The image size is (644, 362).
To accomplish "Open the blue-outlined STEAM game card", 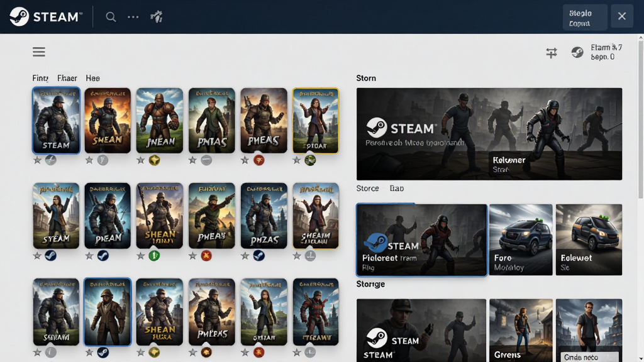I will tap(56, 121).
